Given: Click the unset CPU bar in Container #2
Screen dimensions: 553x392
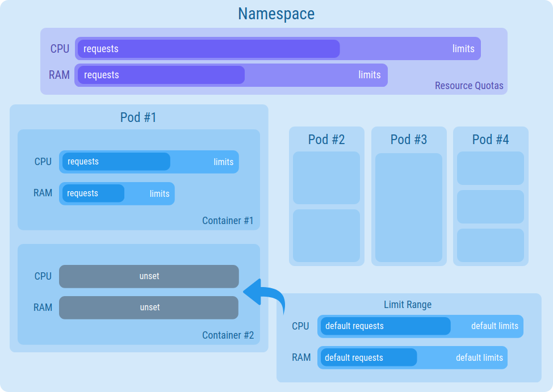Looking at the screenshot, I should coord(149,276).
